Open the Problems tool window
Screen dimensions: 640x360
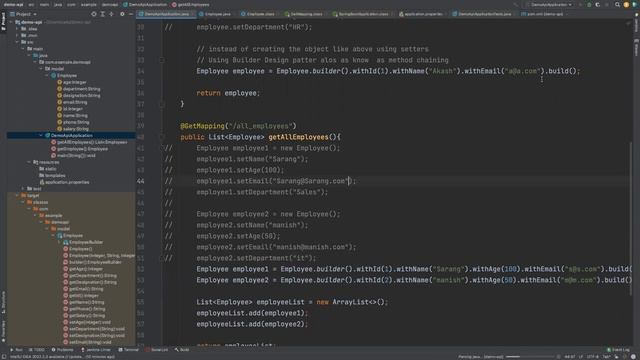(62, 350)
